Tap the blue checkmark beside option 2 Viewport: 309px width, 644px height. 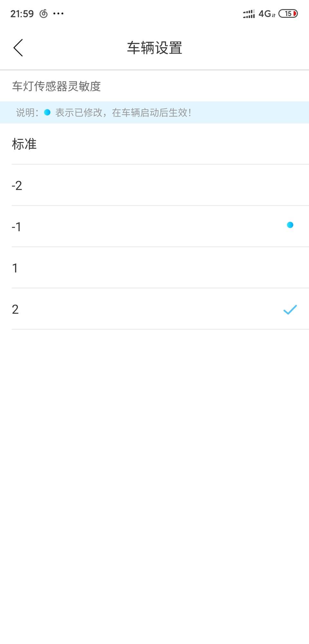tap(290, 309)
